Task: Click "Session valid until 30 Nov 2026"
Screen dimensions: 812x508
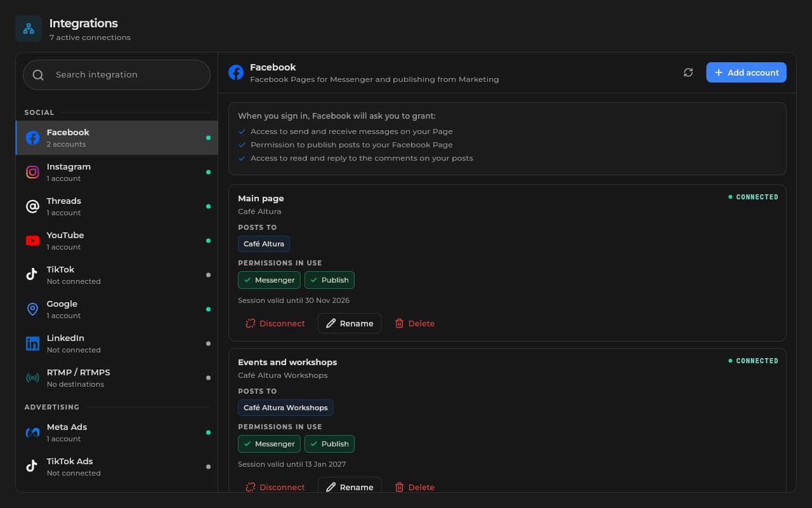Action: (x=294, y=300)
